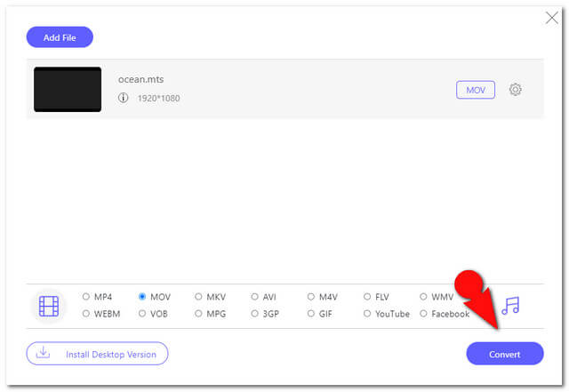Screen dimensions: 569x392
Task: Pick the Facebook preset option
Action: (x=423, y=313)
